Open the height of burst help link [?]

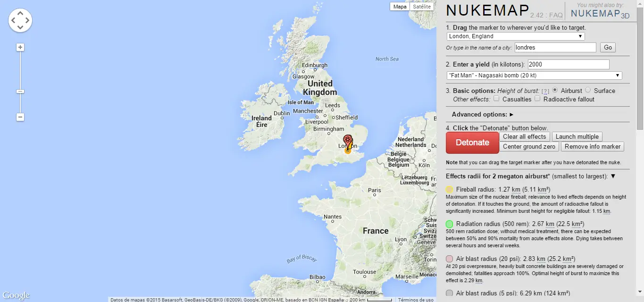tap(545, 91)
